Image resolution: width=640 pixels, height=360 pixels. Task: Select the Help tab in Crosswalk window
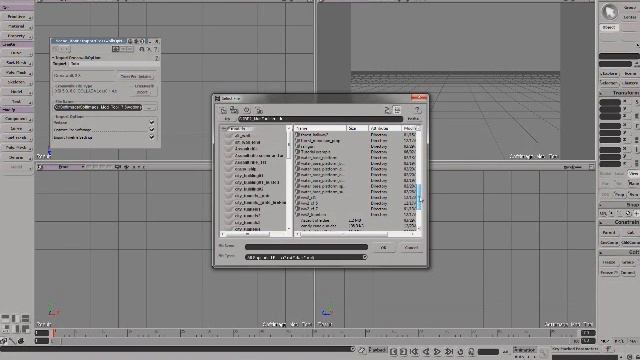pyautogui.click(x=75, y=64)
